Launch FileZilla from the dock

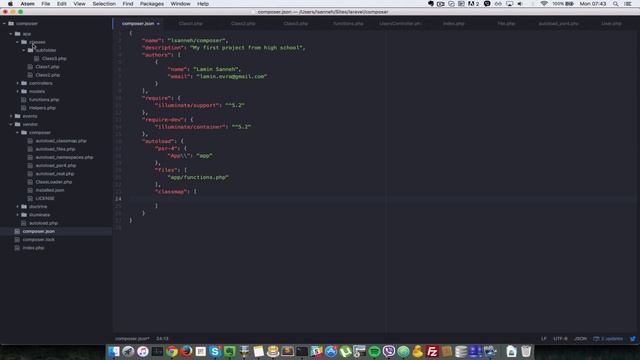pyautogui.click(x=432, y=351)
